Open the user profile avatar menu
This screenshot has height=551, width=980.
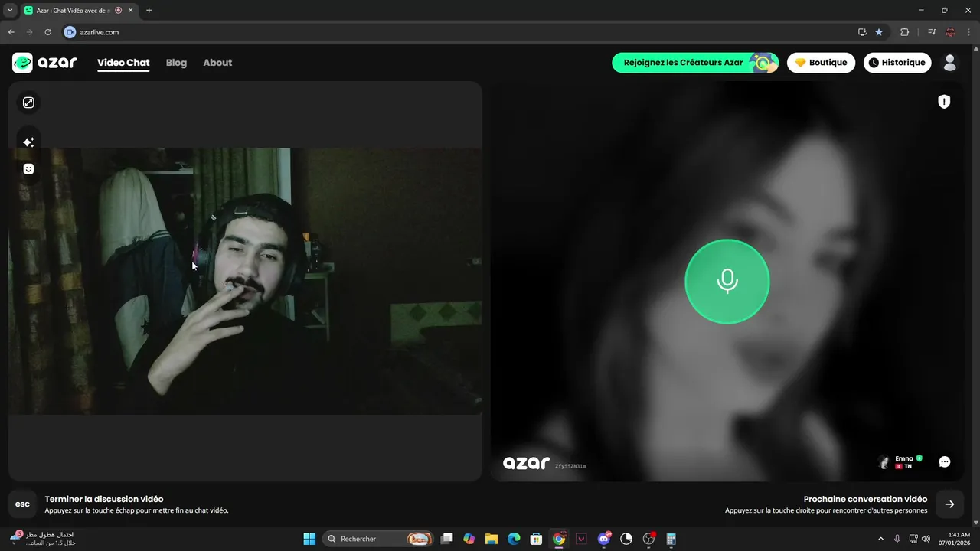coord(950,63)
